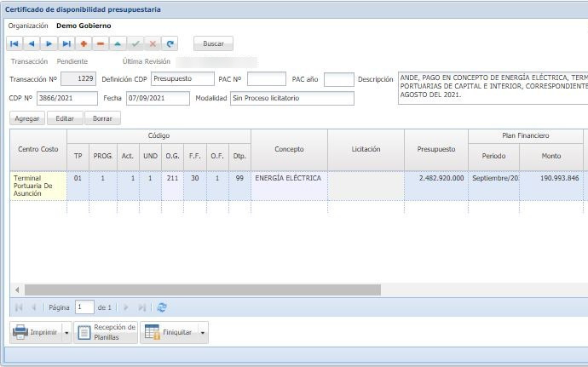Screen dimensions: 588x367
Task: Refresh record with circular arrow icon
Action: coord(170,44)
